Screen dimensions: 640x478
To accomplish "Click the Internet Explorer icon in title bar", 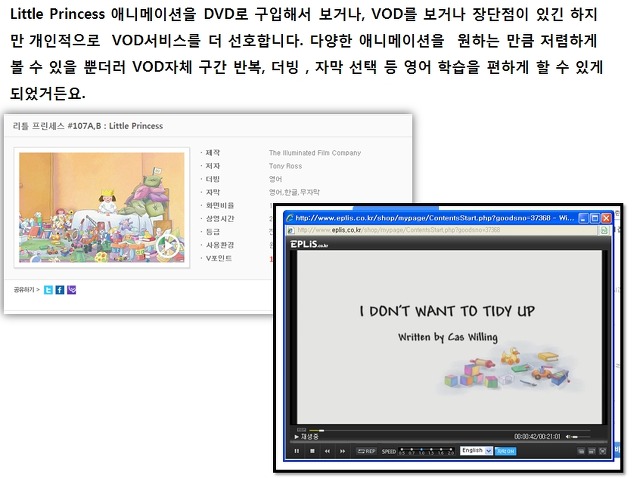I will click(x=290, y=218).
